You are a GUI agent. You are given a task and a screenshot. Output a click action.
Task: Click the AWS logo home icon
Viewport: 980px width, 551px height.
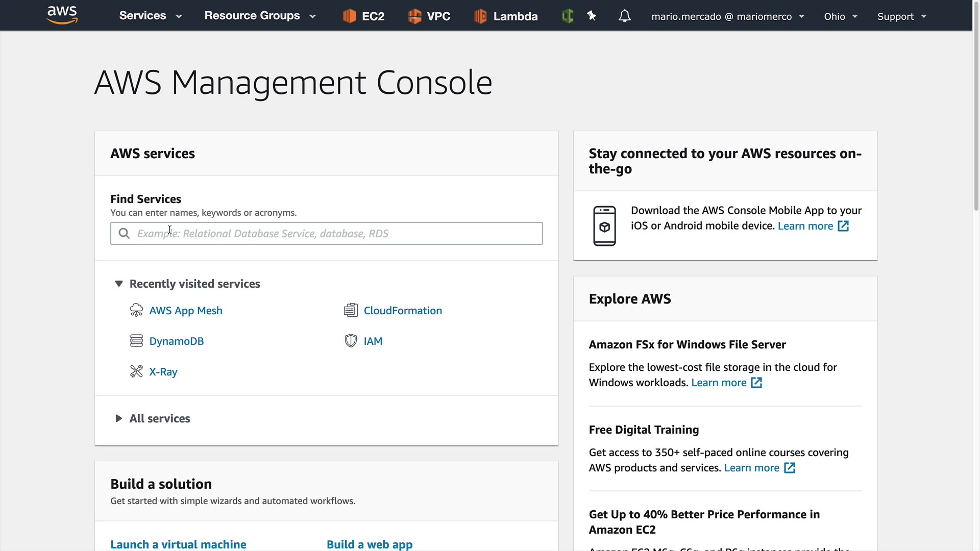(62, 15)
